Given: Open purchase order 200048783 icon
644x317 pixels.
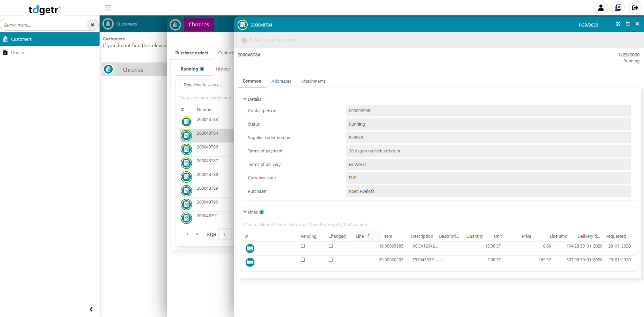Looking at the screenshot, I should [x=186, y=122].
